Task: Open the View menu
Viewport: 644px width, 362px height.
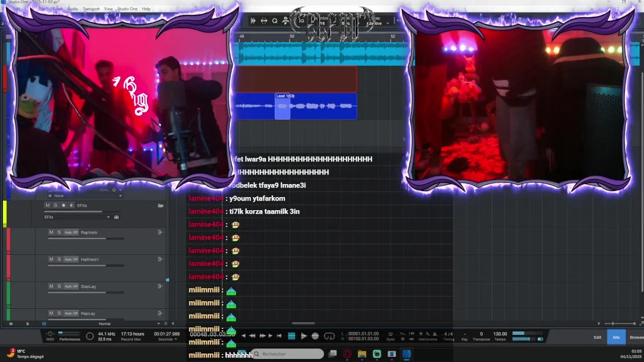Action: [x=108, y=9]
